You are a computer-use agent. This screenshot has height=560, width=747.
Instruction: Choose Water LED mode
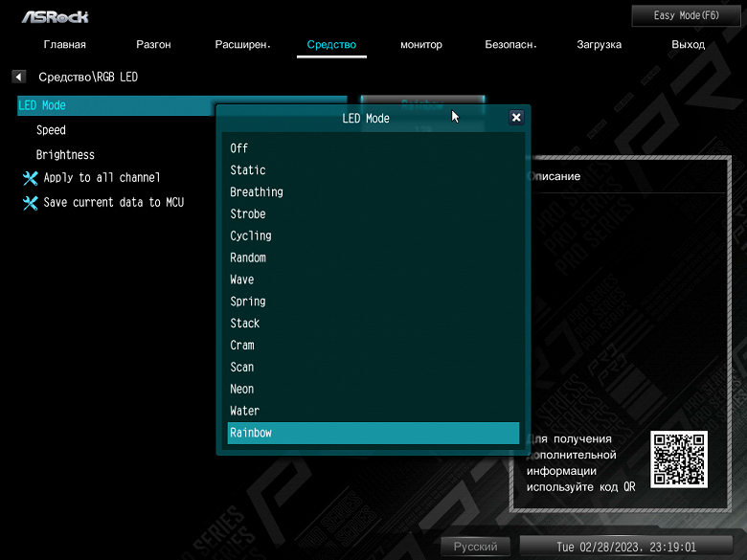click(373, 411)
